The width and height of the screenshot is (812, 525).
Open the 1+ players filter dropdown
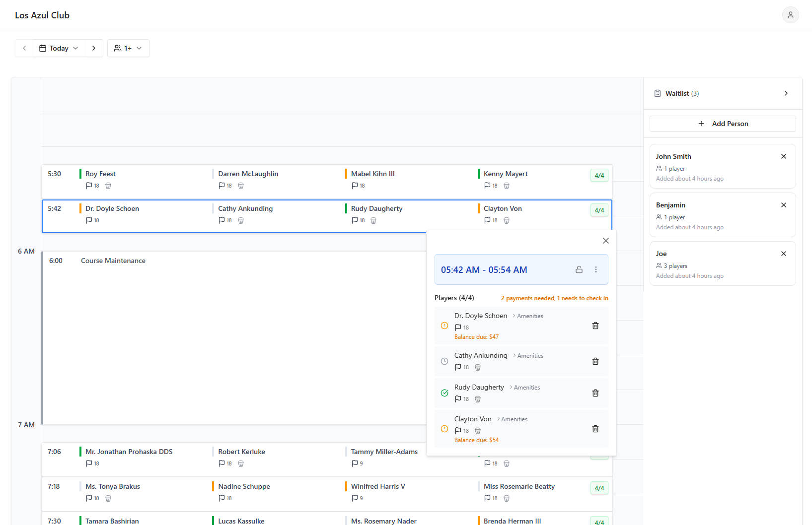tap(128, 48)
